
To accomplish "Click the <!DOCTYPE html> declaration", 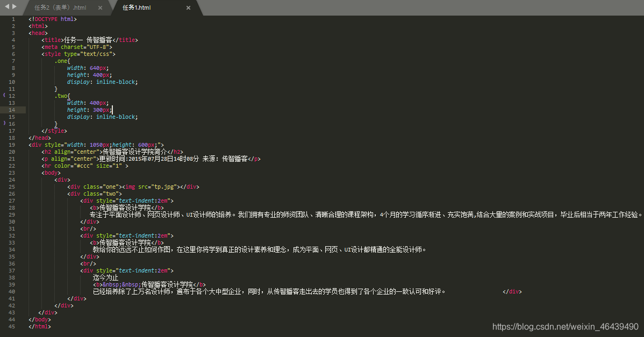I will (53, 19).
